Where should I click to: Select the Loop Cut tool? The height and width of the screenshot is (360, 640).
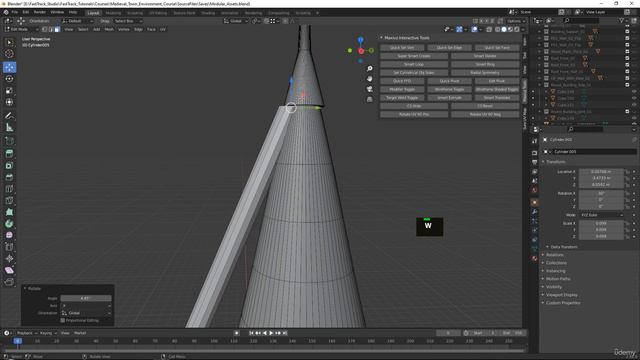[x=9, y=189]
